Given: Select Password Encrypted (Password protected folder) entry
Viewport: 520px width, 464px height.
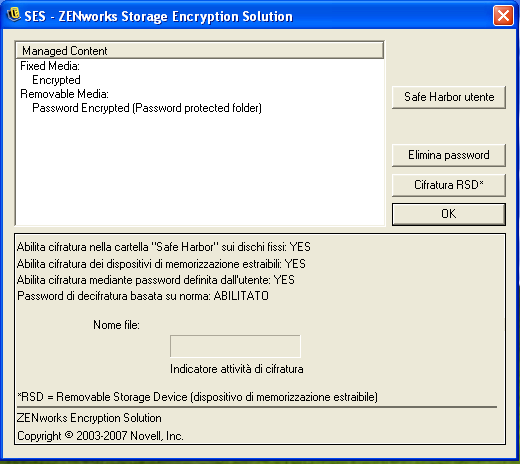Looking at the screenshot, I should pos(147,108).
